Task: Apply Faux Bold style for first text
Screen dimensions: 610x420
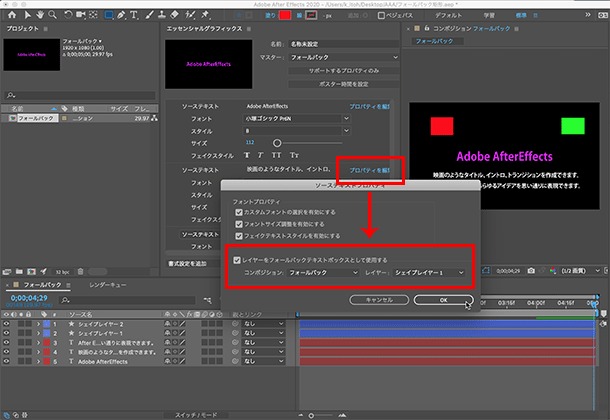Action: [247, 155]
